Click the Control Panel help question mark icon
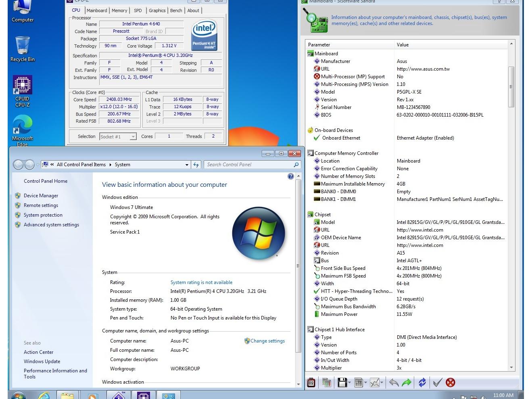Viewport: 532px width, 399px height. click(290, 176)
